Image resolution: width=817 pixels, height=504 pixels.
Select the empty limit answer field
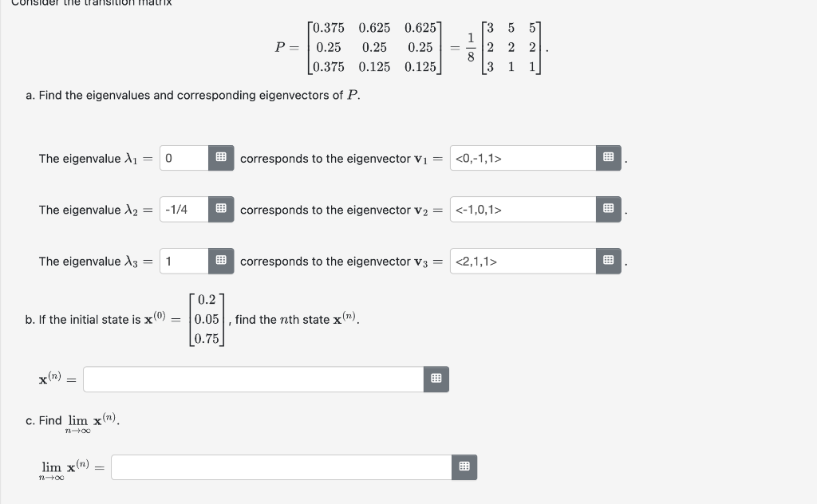279,467
